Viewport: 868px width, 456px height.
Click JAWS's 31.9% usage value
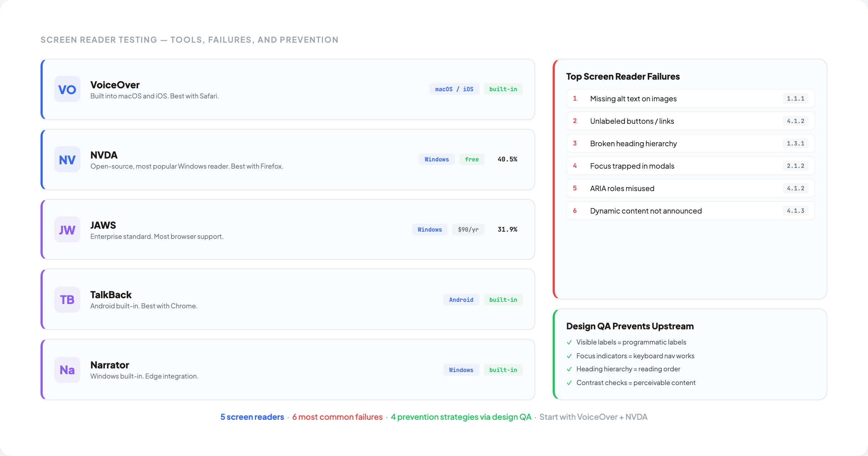(507, 229)
